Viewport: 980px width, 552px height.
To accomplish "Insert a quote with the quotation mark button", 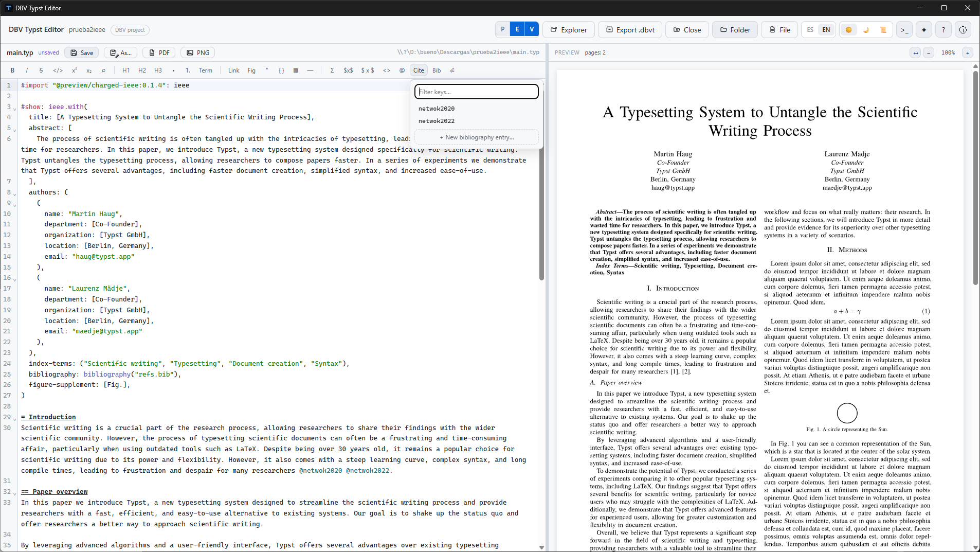I will tap(267, 70).
